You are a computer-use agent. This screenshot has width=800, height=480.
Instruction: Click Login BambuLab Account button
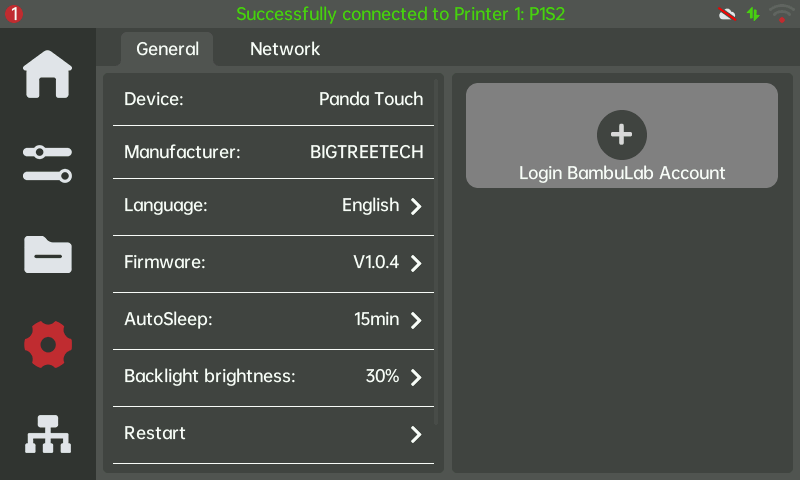click(x=621, y=136)
